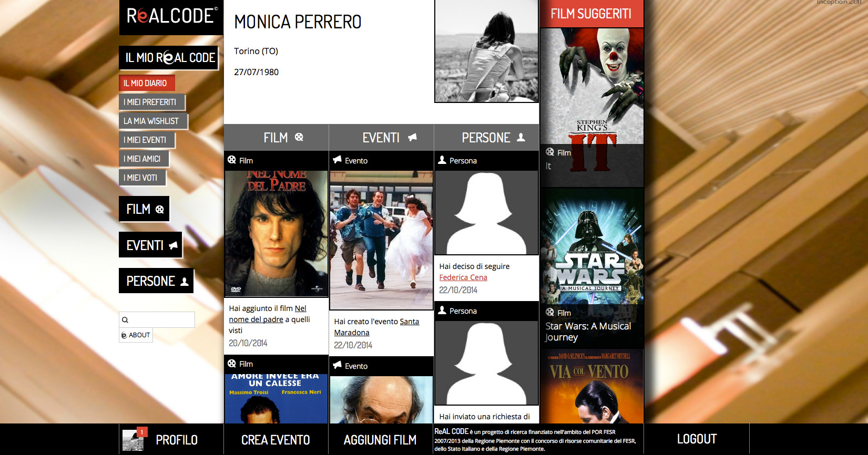Click the Film column header
This screenshot has width=868, height=455.
point(277,138)
